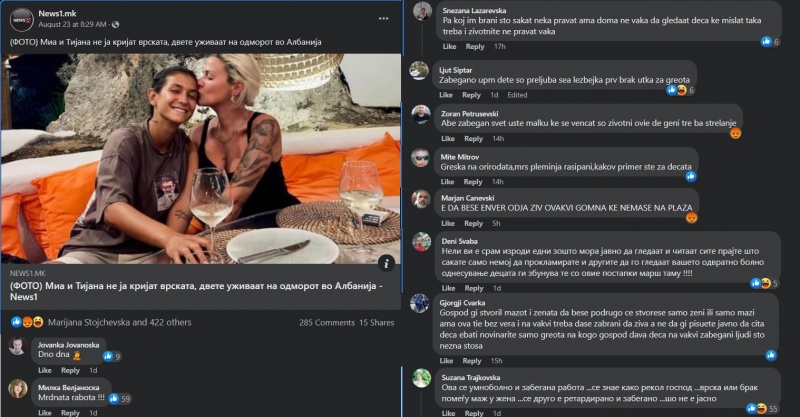Click Snezana Lazarevska's profile avatar
The width and height of the screenshot is (800, 417).
pos(422,11)
